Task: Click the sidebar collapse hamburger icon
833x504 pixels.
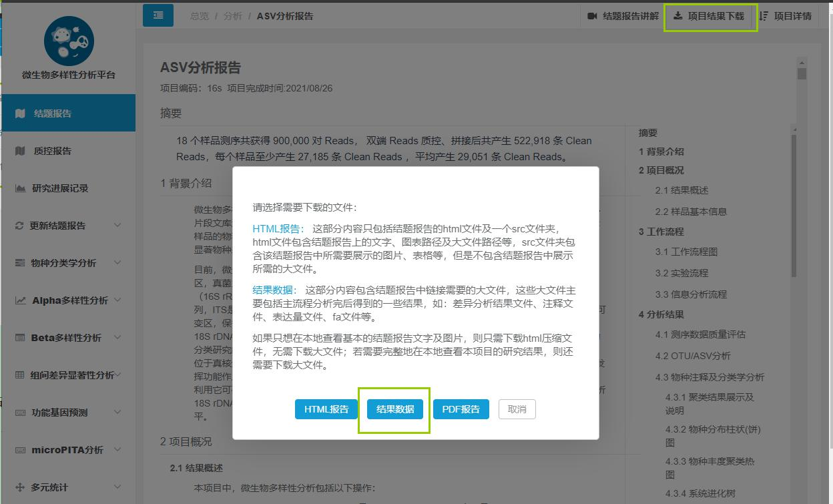Action: coord(158,15)
